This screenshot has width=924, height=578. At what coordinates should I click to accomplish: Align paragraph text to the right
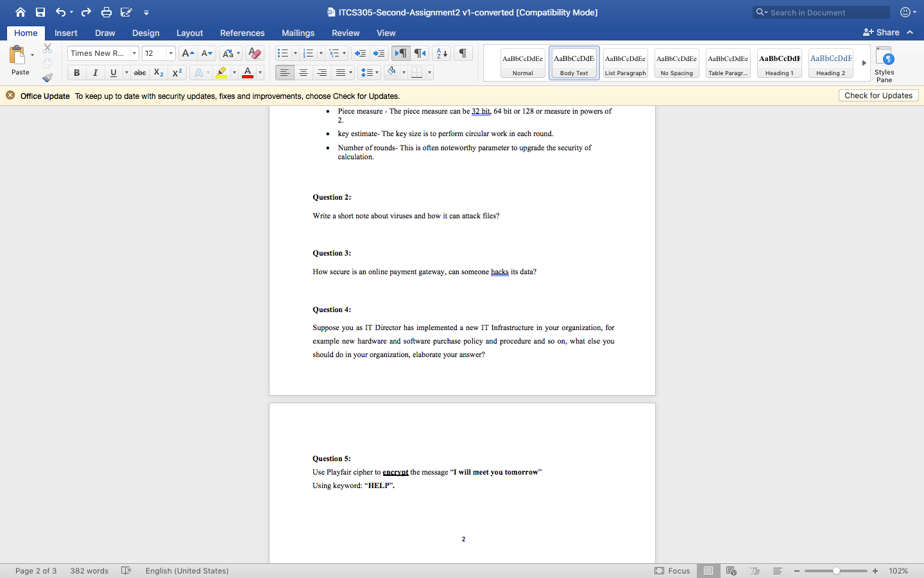pyautogui.click(x=322, y=73)
